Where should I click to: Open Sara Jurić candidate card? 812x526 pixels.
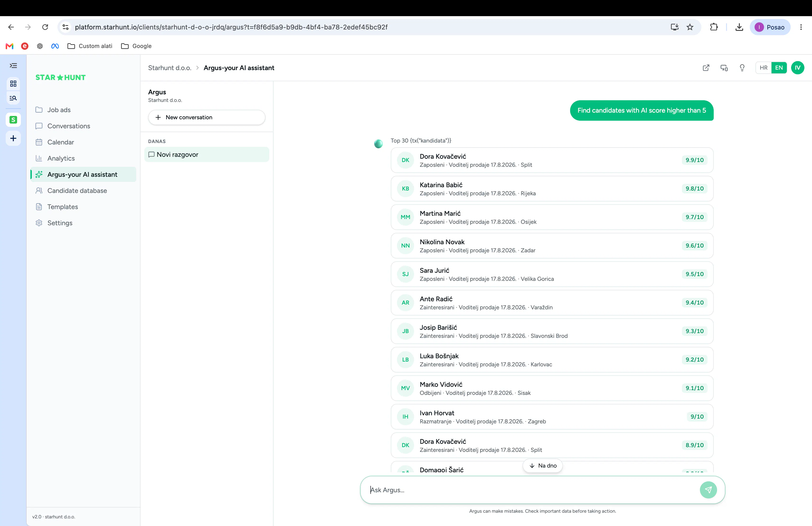pyautogui.click(x=552, y=274)
